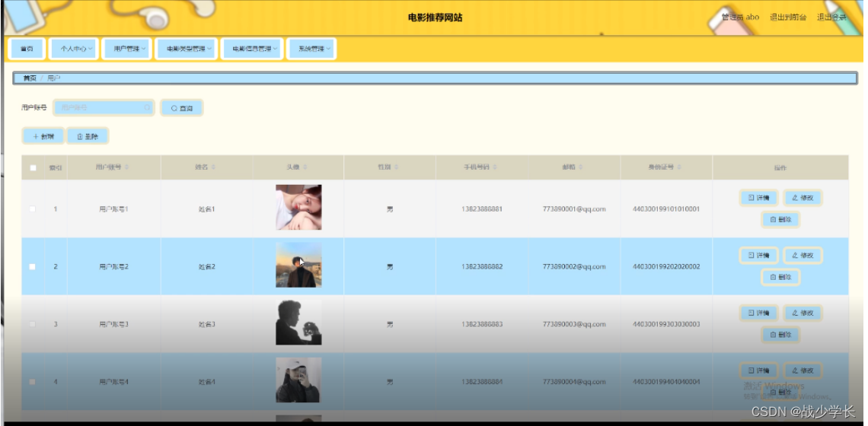The height and width of the screenshot is (426, 868).
Task: Check the box for row 用户账号1
Action: click(x=32, y=209)
